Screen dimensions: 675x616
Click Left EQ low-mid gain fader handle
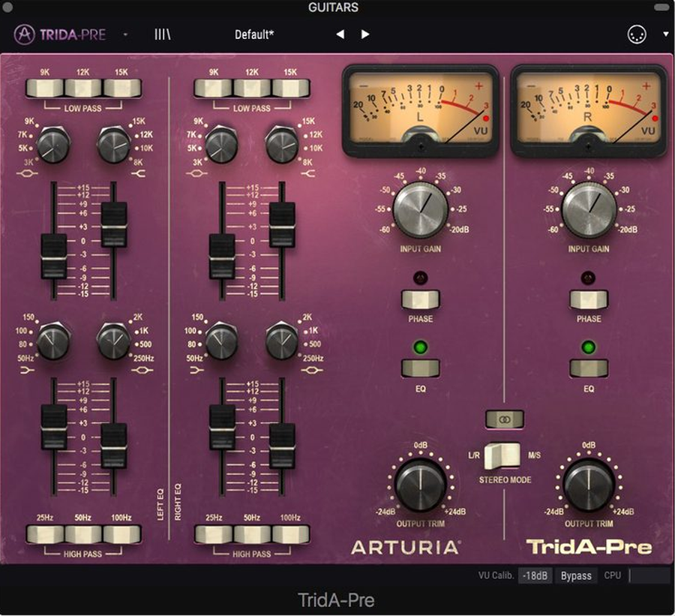(114, 446)
